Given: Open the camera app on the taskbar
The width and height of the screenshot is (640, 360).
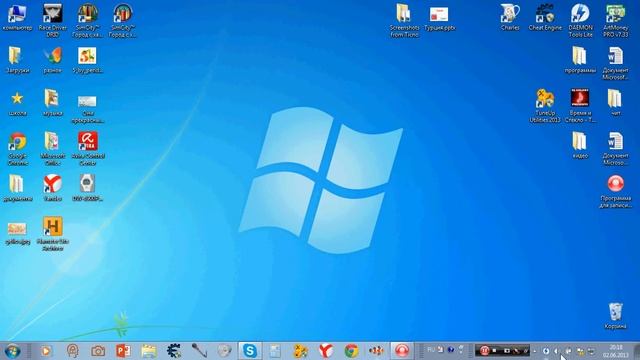Looking at the screenshot, I should 98,351.
